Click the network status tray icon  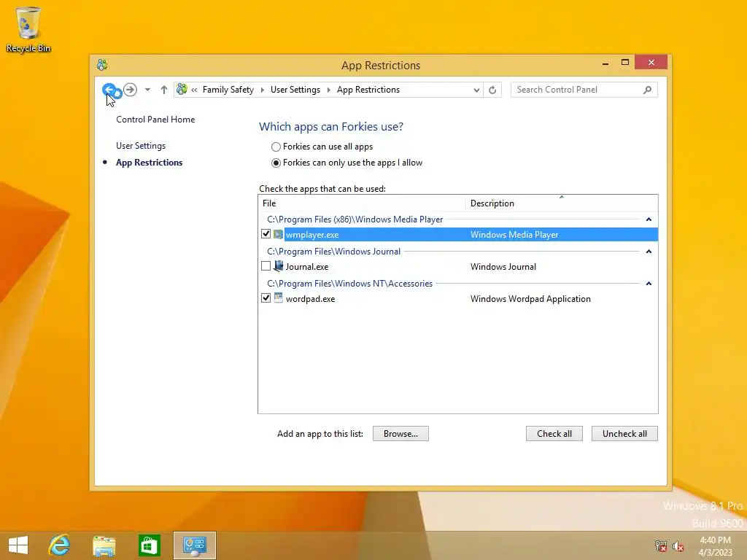click(661, 546)
